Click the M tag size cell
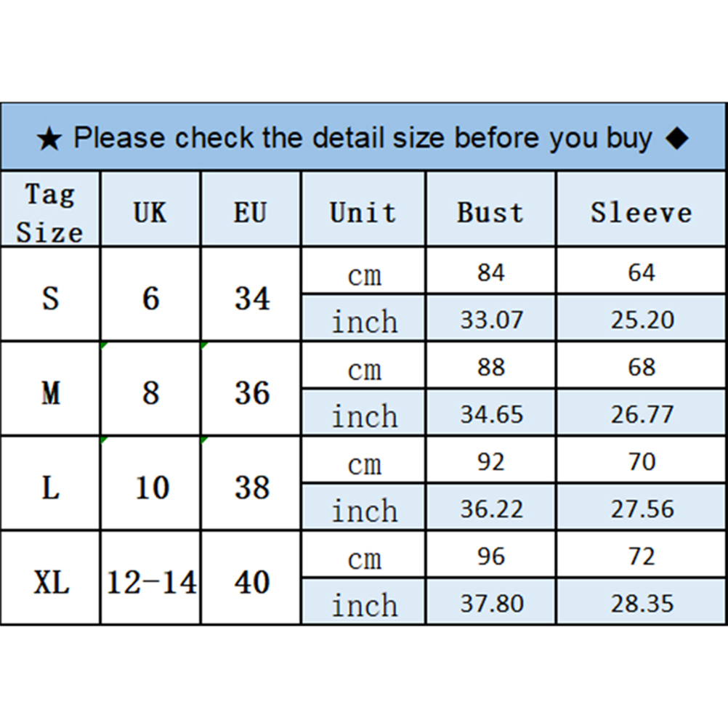The width and height of the screenshot is (728, 728). click(50, 393)
